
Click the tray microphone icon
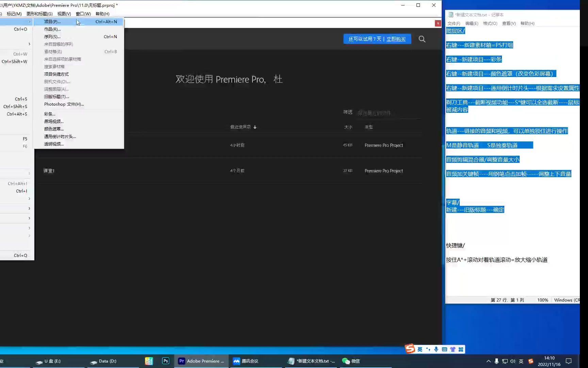click(496, 361)
